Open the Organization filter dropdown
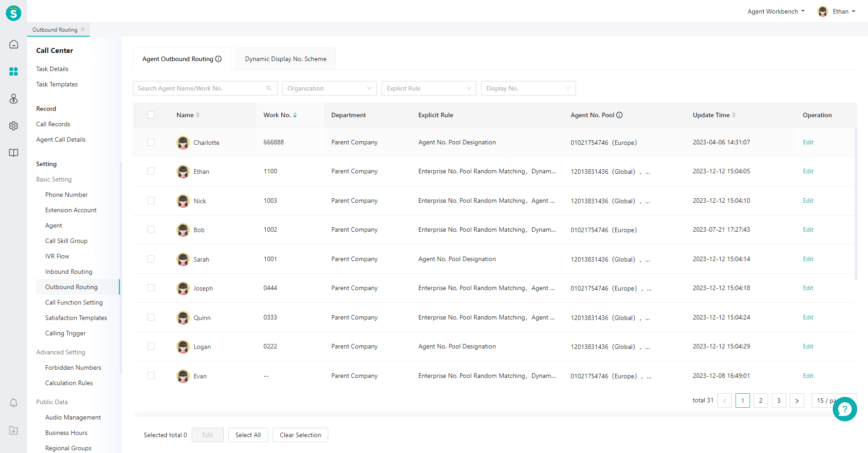868x453 pixels. (330, 88)
